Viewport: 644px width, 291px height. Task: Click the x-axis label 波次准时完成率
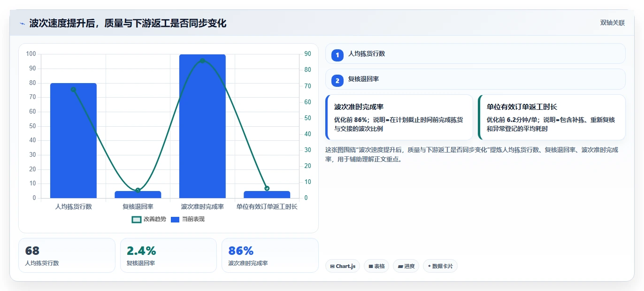pyautogui.click(x=202, y=207)
